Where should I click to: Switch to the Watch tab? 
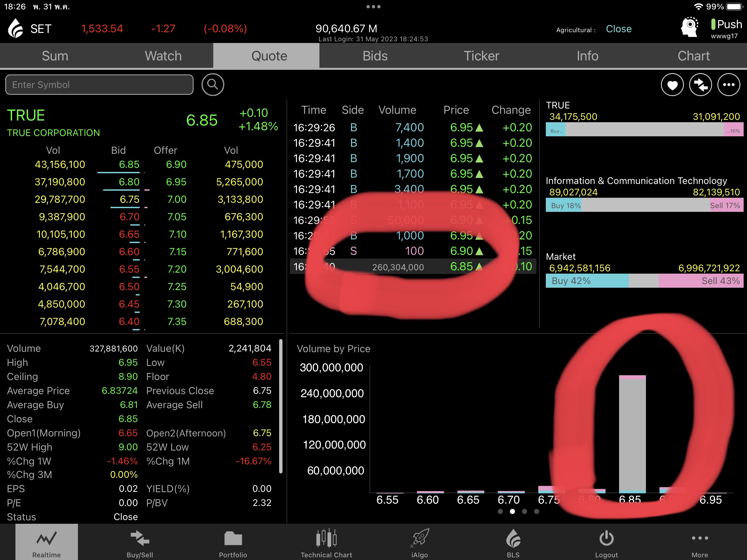coord(163,56)
